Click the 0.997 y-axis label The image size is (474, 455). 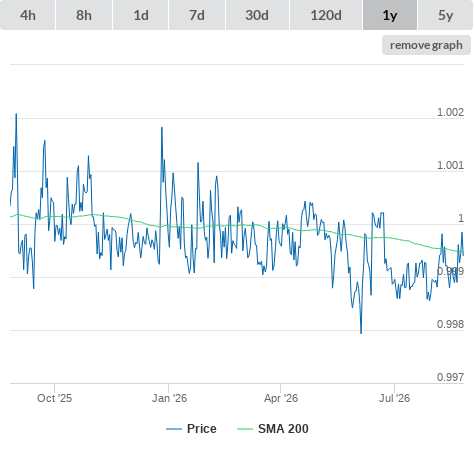click(x=450, y=377)
